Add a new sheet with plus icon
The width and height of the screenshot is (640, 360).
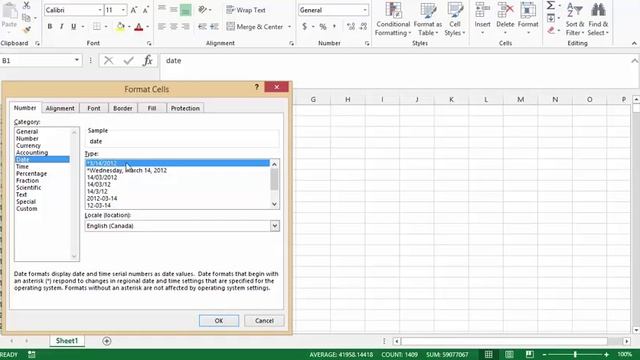pyautogui.click(x=107, y=341)
